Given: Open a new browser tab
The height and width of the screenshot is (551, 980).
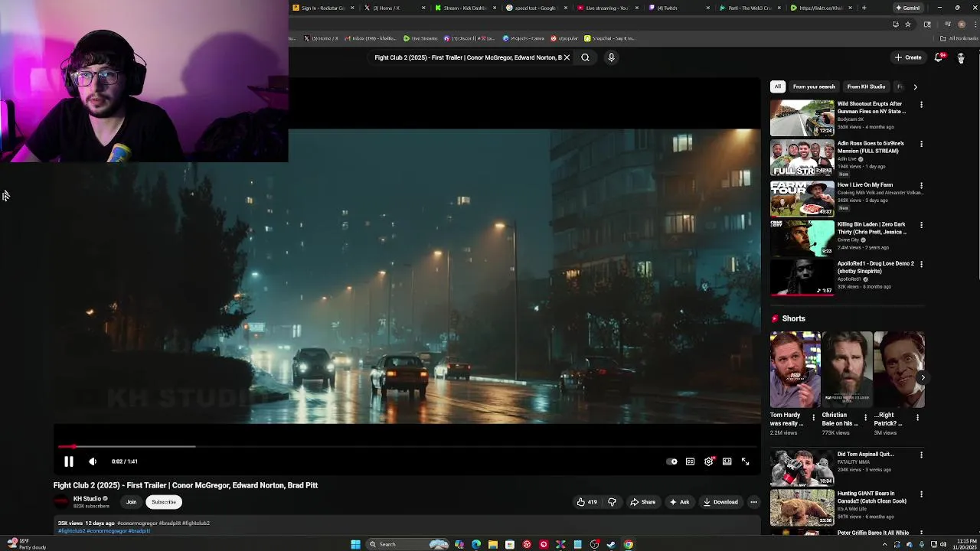Looking at the screenshot, I should click(864, 8).
